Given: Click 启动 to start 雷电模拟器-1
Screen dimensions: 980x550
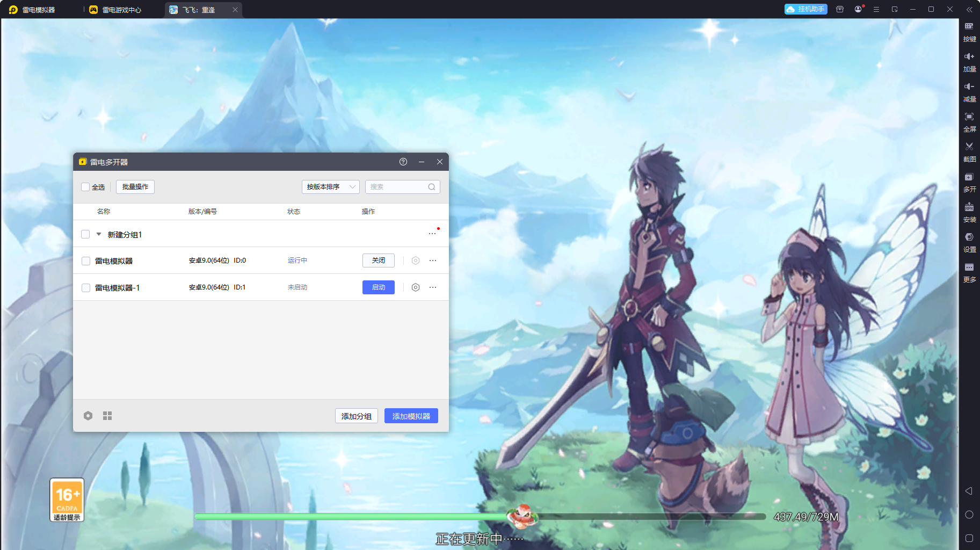Looking at the screenshot, I should 379,287.
